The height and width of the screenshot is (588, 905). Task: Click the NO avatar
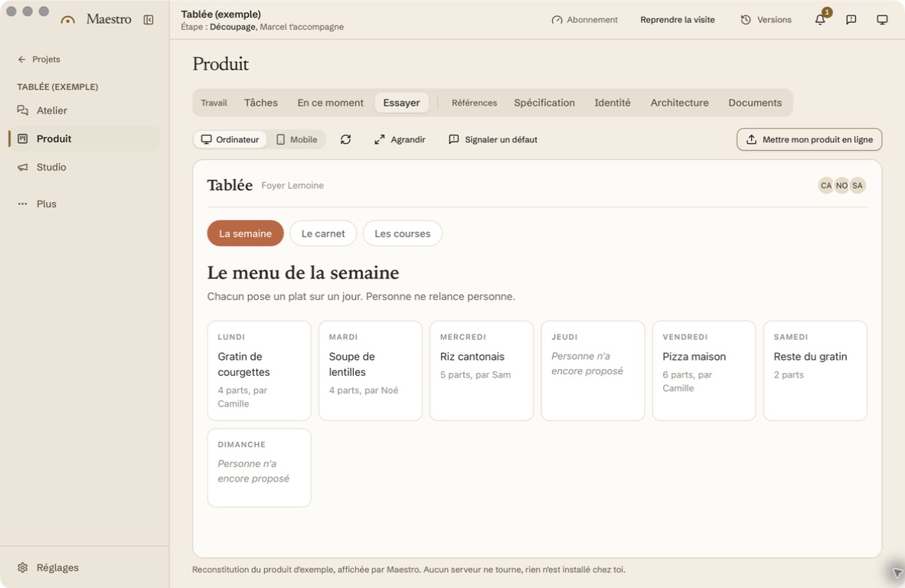click(842, 186)
